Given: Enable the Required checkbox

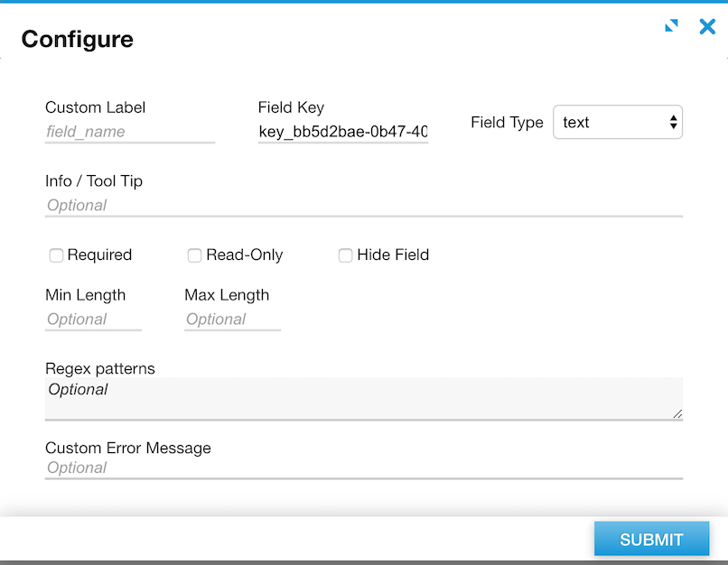Looking at the screenshot, I should click(x=56, y=255).
